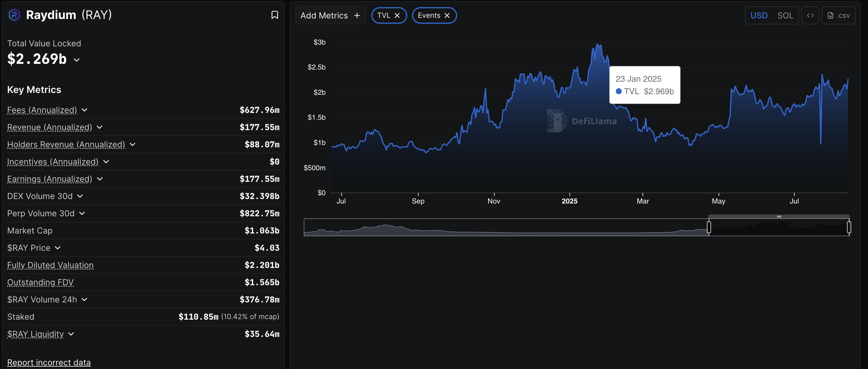Expand $RAY Price details chevron
Screen dimensions: 868x369
(58, 248)
